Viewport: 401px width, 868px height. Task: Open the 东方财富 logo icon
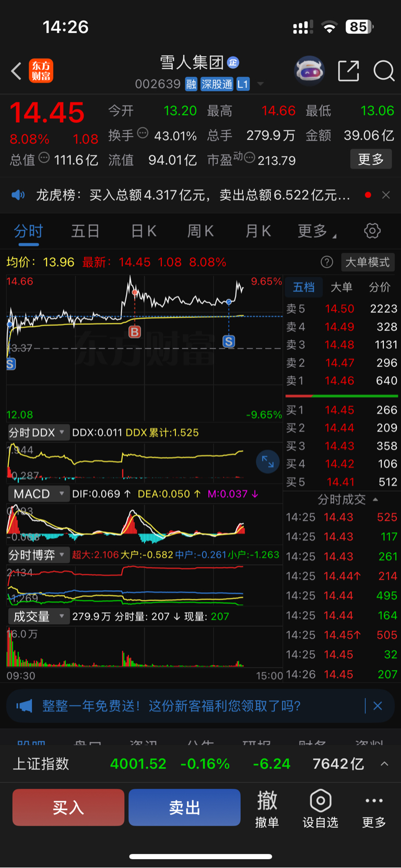pos(41,71)
